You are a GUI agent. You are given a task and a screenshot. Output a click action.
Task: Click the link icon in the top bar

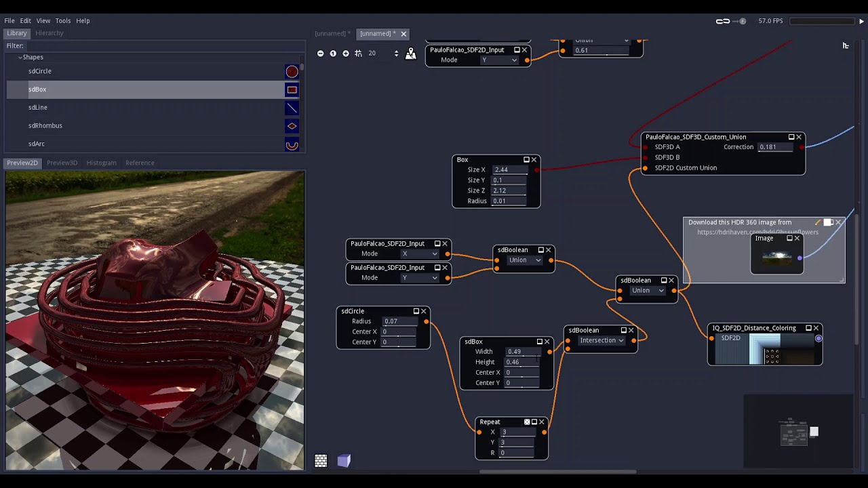tap(723, 21)
